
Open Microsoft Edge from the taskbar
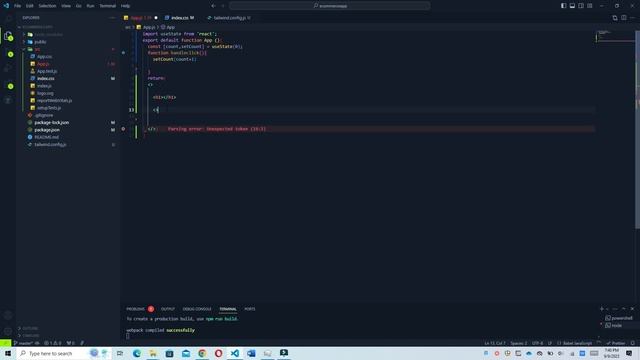tap(136, 353)
